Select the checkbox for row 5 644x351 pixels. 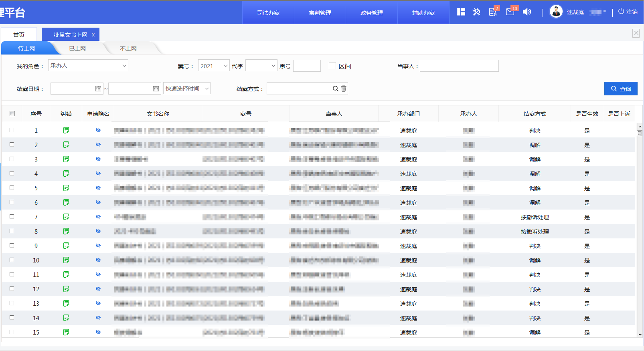coord(12,188)
